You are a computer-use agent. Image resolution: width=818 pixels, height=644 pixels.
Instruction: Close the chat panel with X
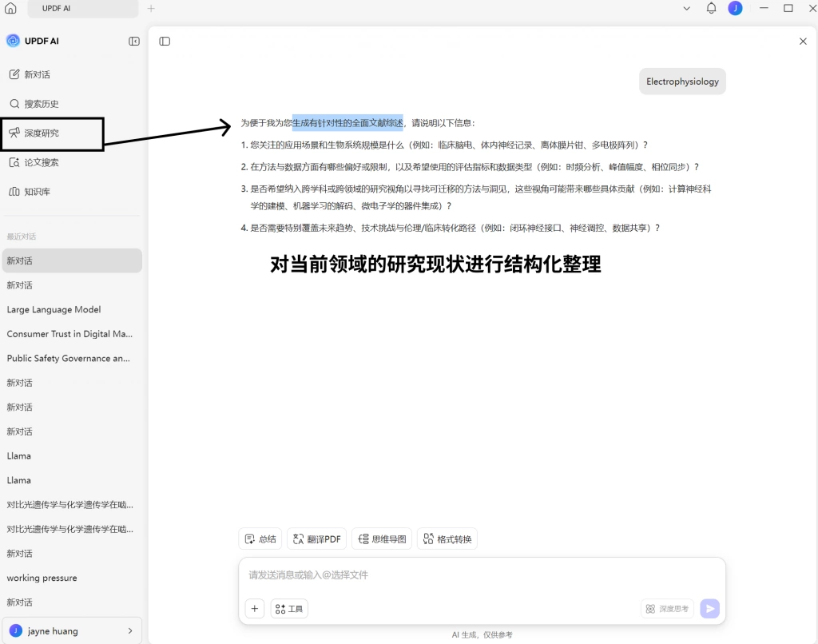coord(803,42)
